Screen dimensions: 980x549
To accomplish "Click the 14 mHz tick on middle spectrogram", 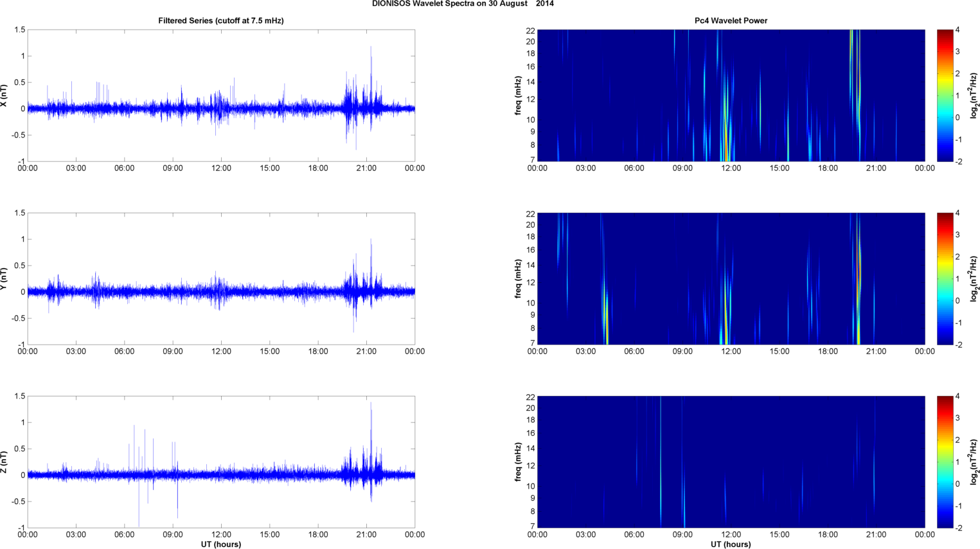I will pyautogui.click(x=531, y=265).
